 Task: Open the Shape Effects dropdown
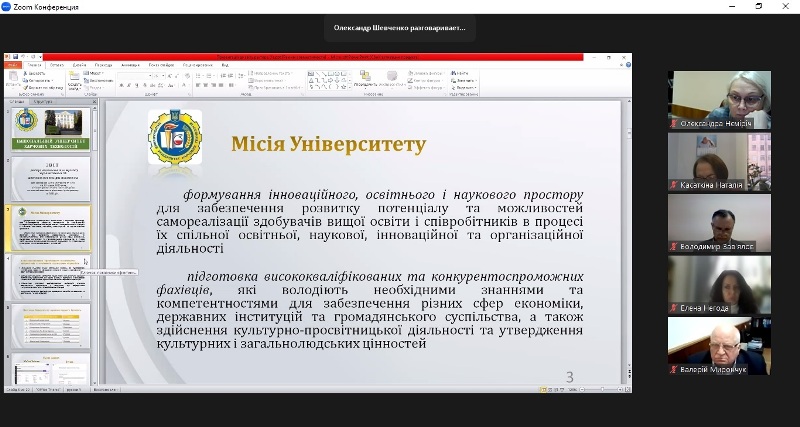(x=427, y=88)
